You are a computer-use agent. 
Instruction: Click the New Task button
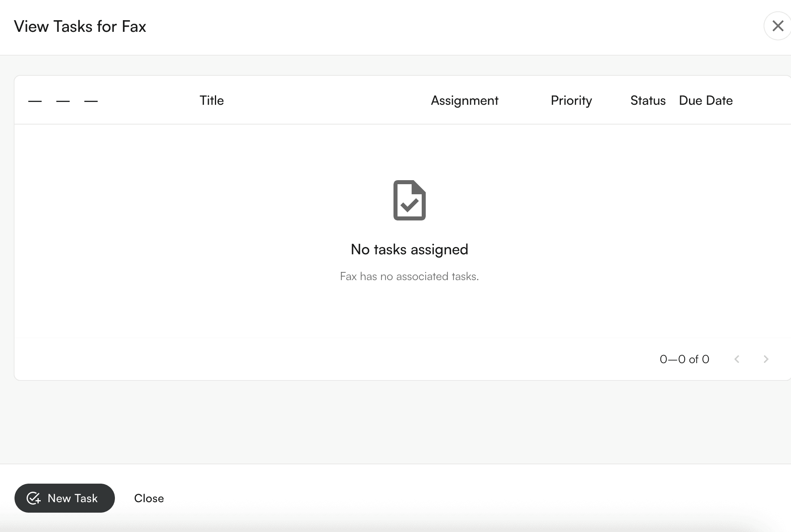coord(65,498)
